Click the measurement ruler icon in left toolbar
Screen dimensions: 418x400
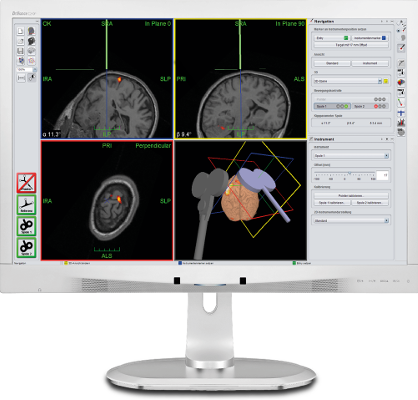point(21,78)
